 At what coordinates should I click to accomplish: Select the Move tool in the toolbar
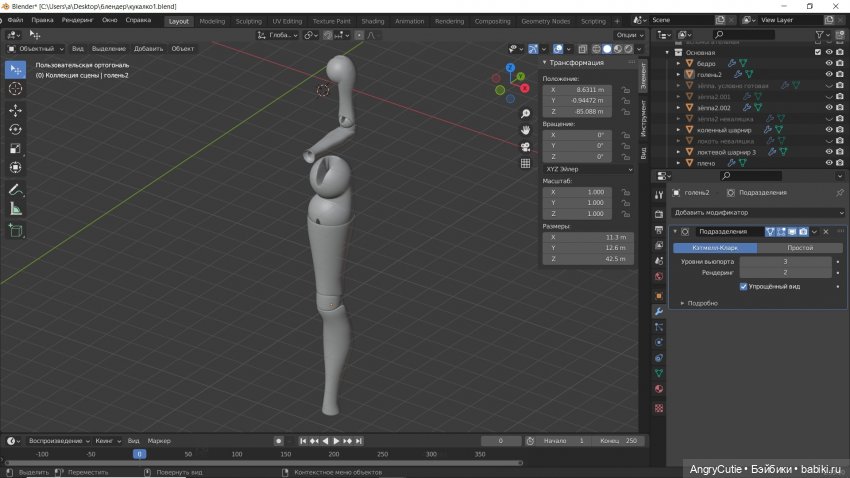click(16, 110)
